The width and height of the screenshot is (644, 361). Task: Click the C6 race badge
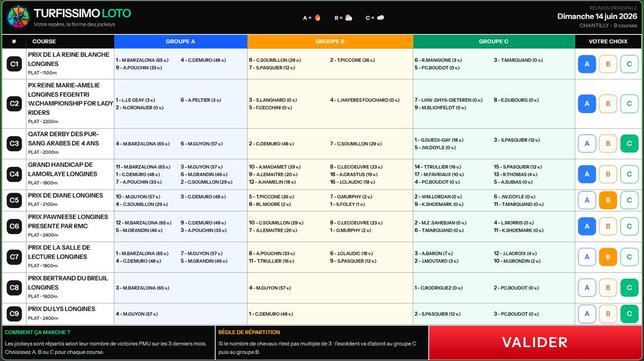point(14,226)
